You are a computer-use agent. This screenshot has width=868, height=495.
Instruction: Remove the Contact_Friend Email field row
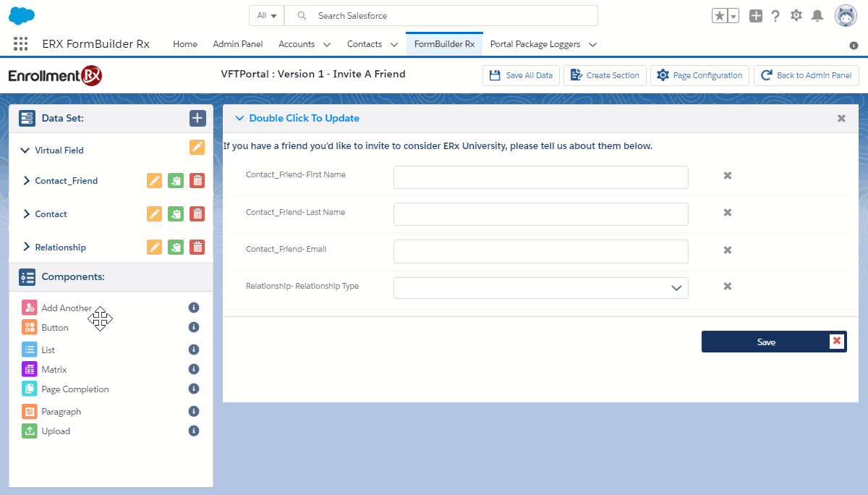[728, 250]
